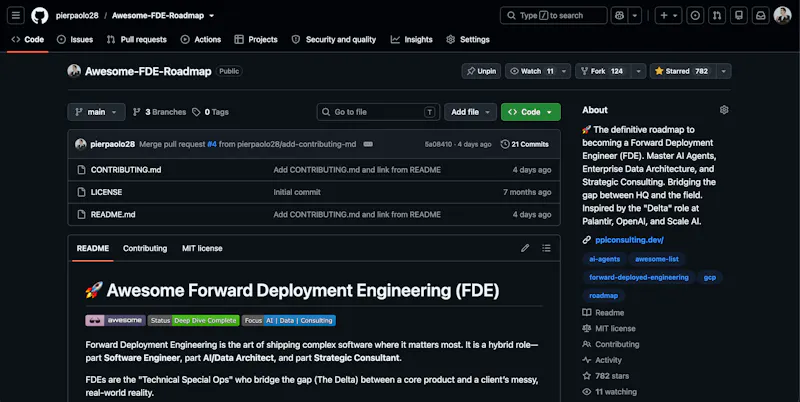Click the roadmap topic tag
The height and width of the screenshot is (402, 800).
pos(604,295)
